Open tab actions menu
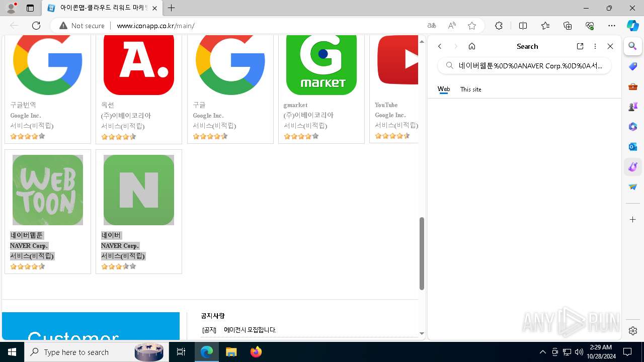The width and height of the screenshot is (644, 362). 30,8
